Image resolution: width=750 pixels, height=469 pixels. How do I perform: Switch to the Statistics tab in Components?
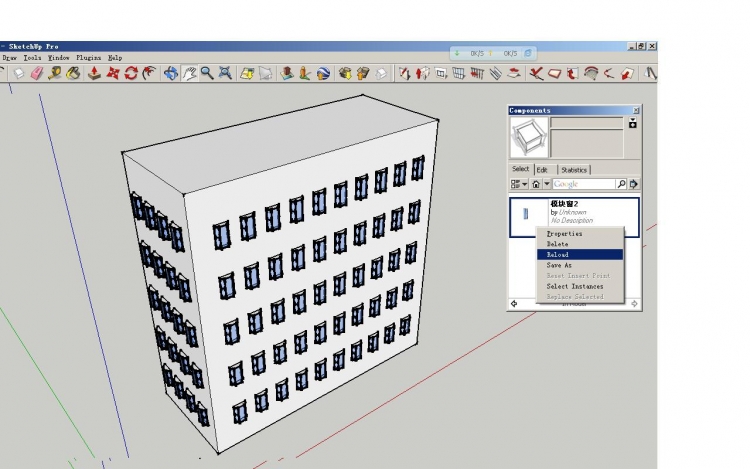574,170
